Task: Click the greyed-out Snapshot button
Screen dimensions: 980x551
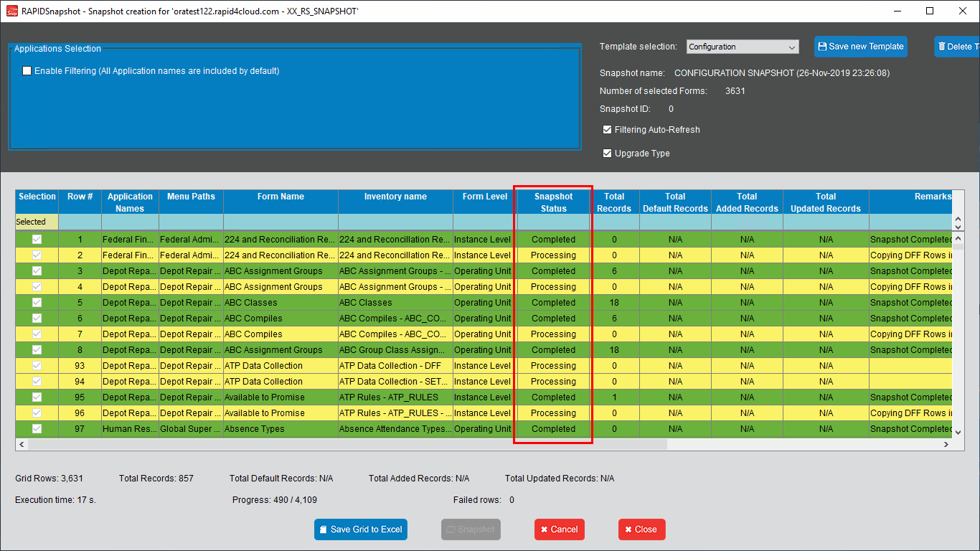Action: pos(471,529)
